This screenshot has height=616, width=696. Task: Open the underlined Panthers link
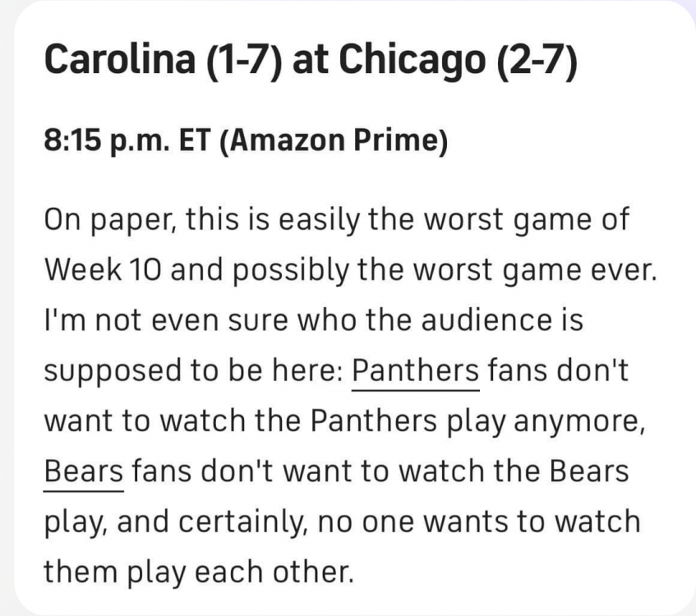pos(415,370)
